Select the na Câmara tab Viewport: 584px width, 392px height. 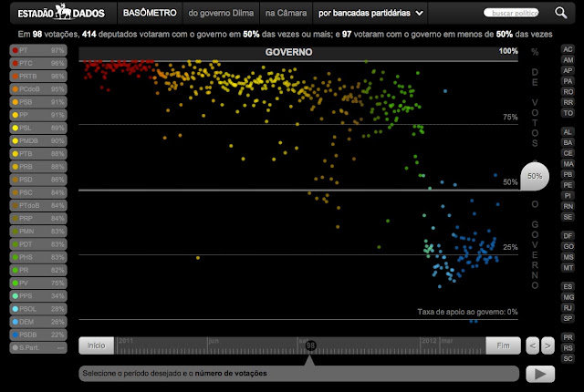click(286, 13)
